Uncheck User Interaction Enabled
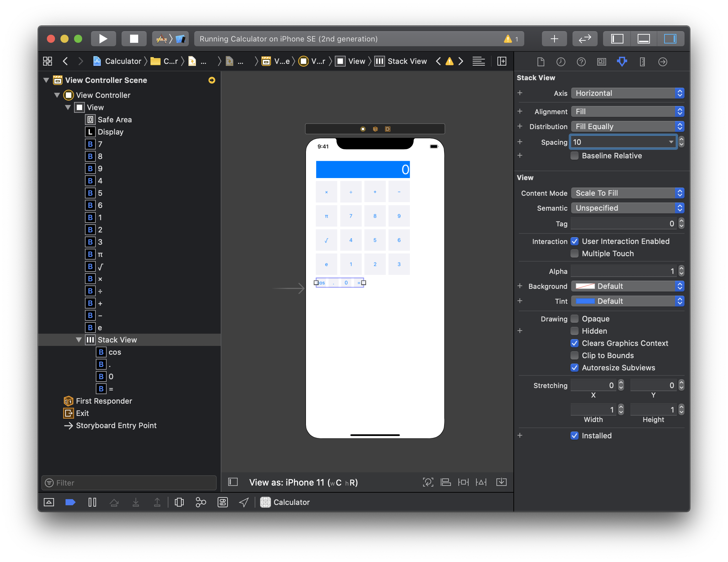 pyautogui.click(x=575, y=241)
